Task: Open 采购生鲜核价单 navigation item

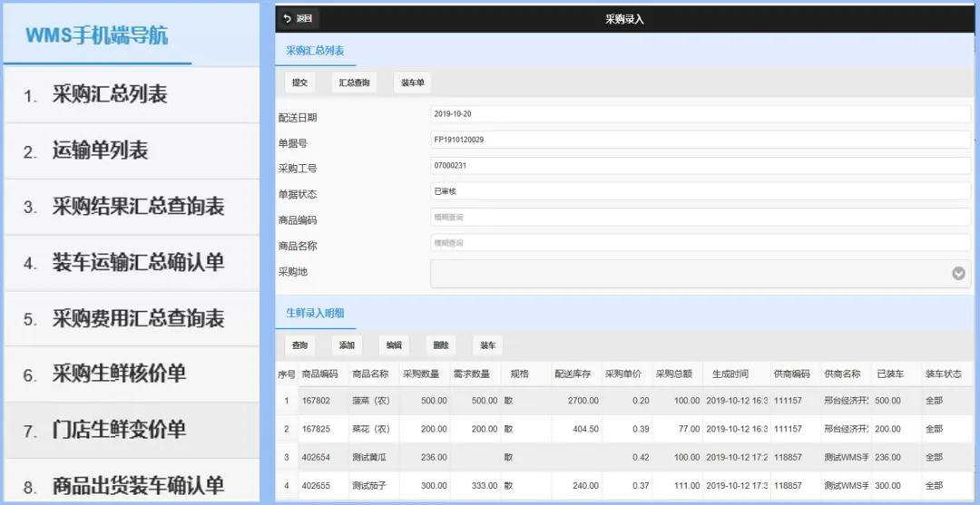Action: pyautogui.click(x=132, y=374)
